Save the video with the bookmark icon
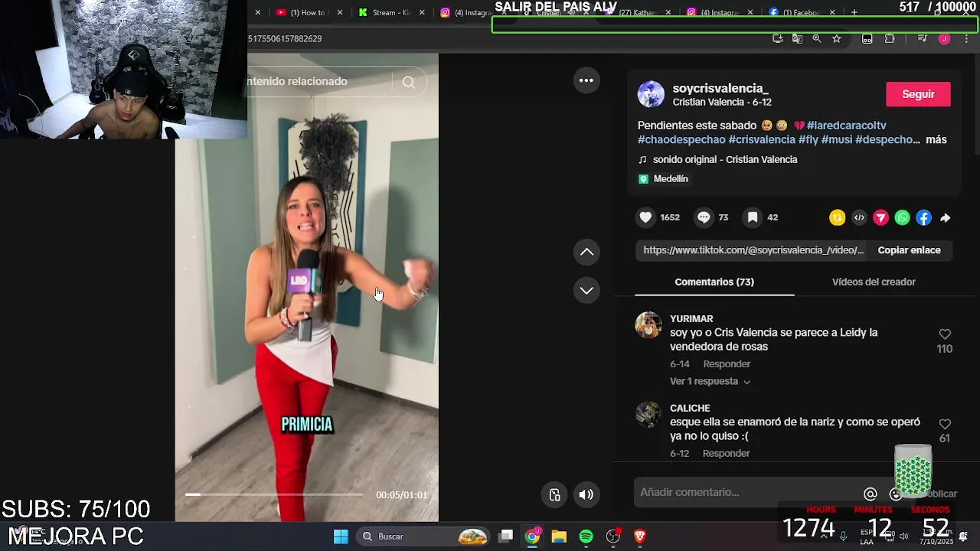980x551 pixels. click(x=753, y=217)
